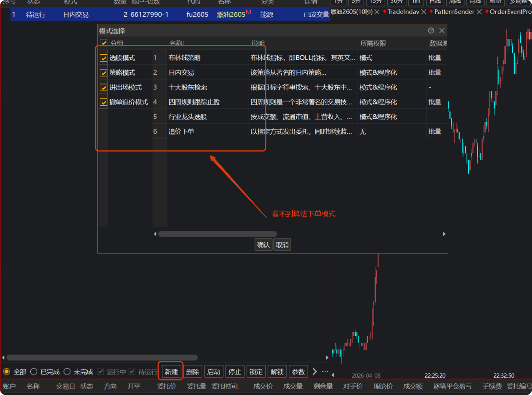Uncheck the 选股模式 group checkbox
Screen dimensions: 532x395
point(103,58)
